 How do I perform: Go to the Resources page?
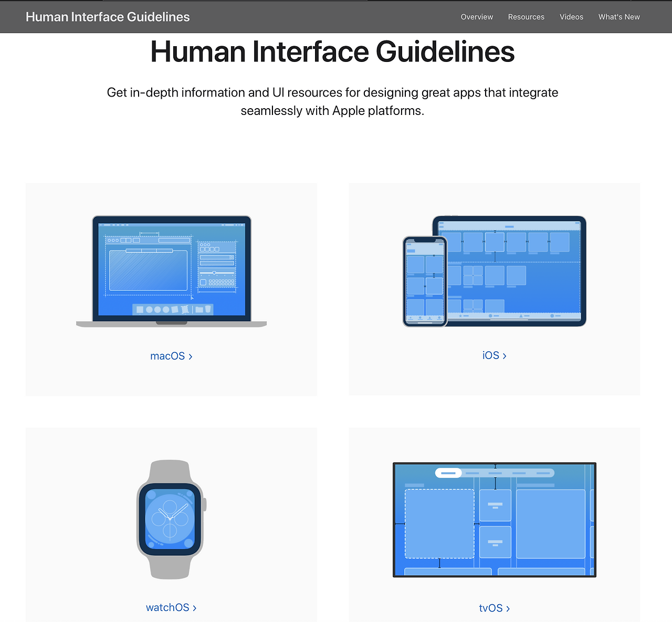coord(526,17)
